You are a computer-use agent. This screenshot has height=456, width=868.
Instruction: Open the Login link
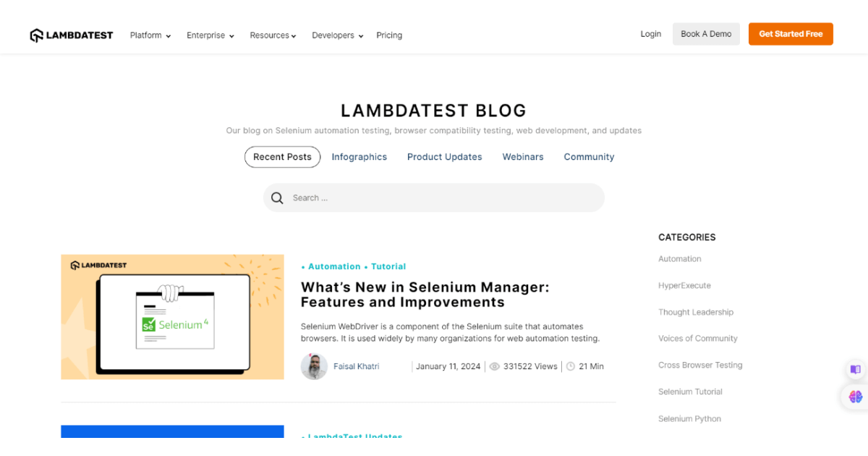pyautogui.click(x=650, y=34)
